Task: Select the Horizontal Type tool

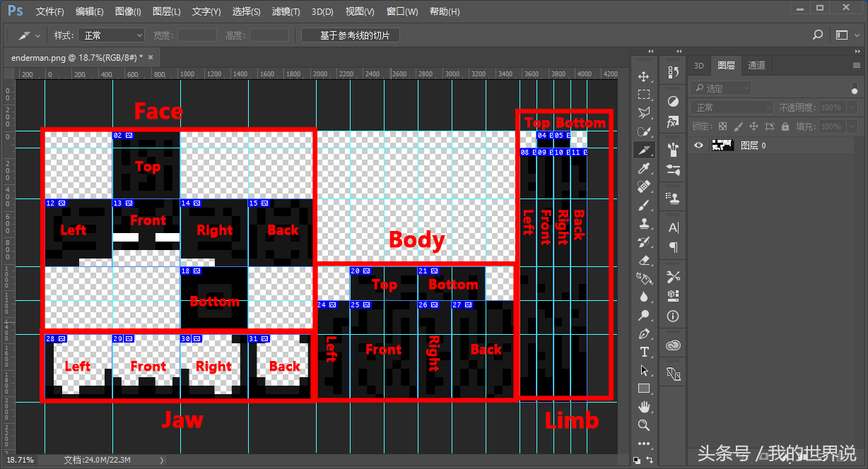Action: point(644,352)
